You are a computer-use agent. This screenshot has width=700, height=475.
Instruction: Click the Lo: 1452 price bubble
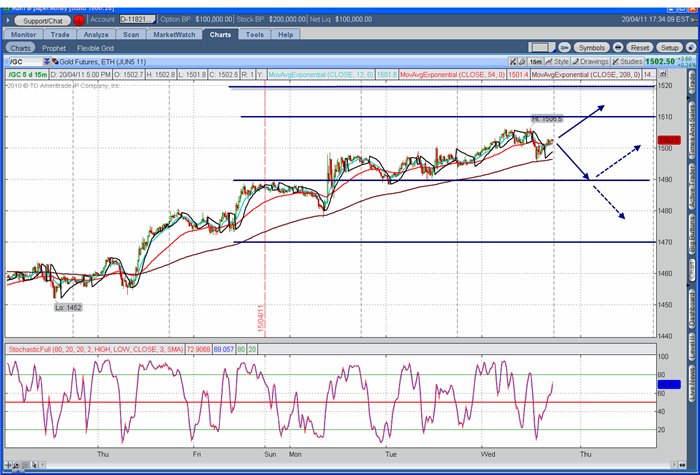(x=68, y=307)
